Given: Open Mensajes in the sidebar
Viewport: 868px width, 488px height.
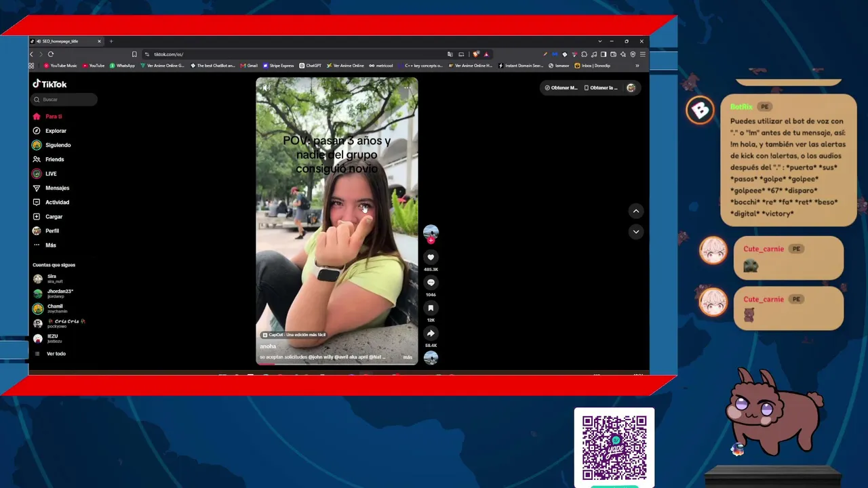Looking at the screenshot, I should 51,188.
